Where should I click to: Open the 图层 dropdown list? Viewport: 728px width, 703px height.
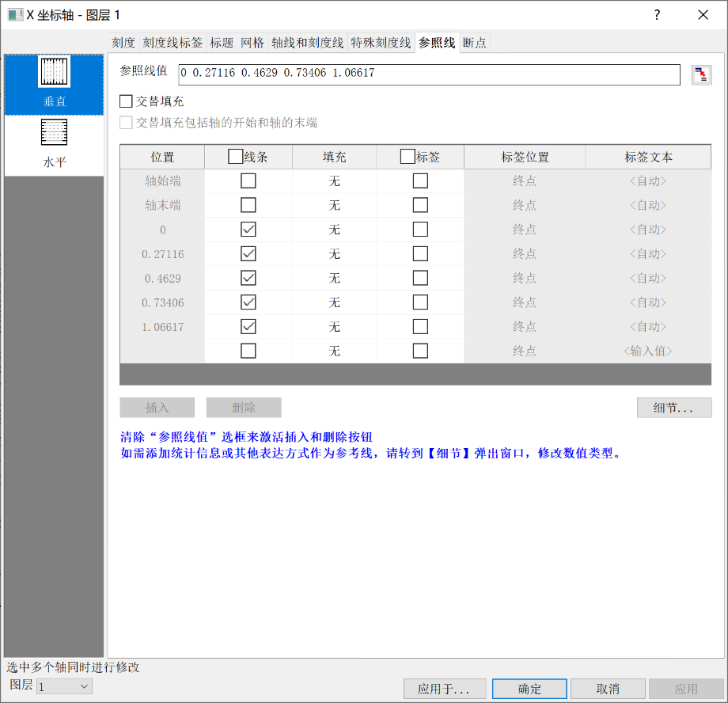click(x=64, y=686)
